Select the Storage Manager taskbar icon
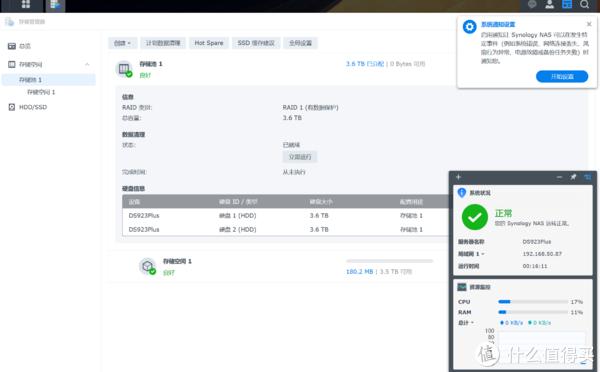This screenshot has height=372, width=600. 55,5
